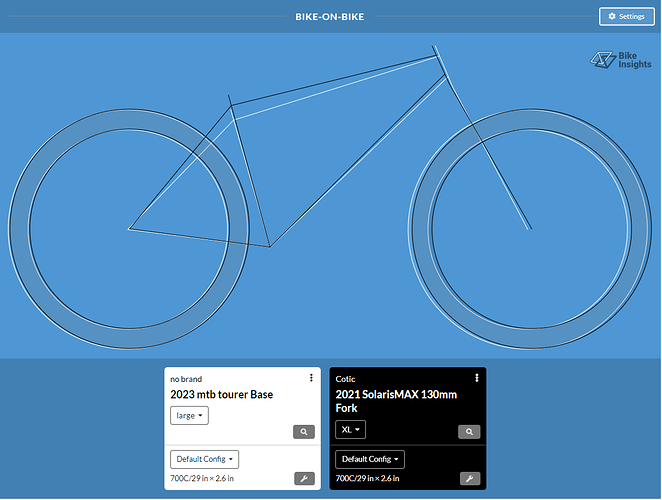The image size is (662, 500).
Task: Click wheel size text on Cotic card
Action: click(367, 478)
